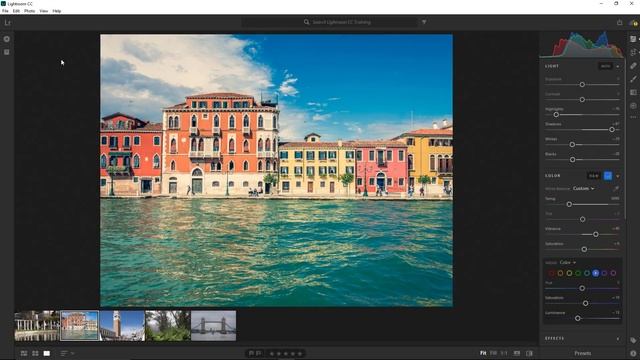Click the Highlights slider handle

click(x=556, y=115)
